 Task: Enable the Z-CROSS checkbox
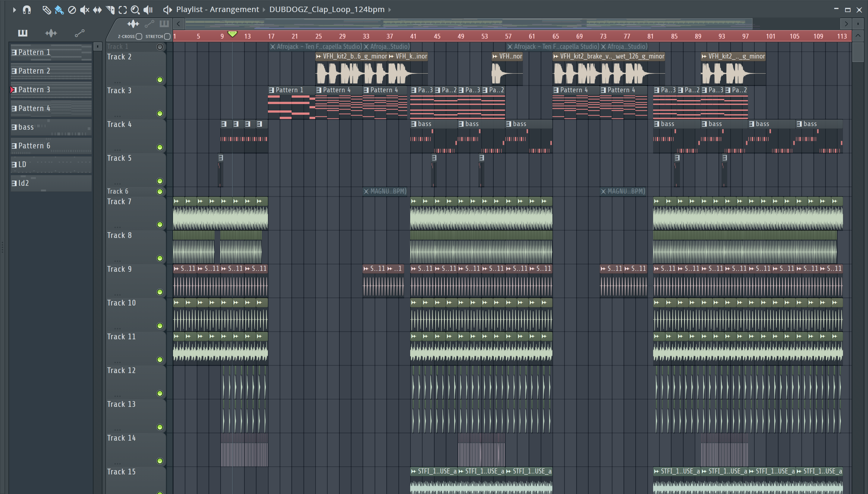click(139, 36)
